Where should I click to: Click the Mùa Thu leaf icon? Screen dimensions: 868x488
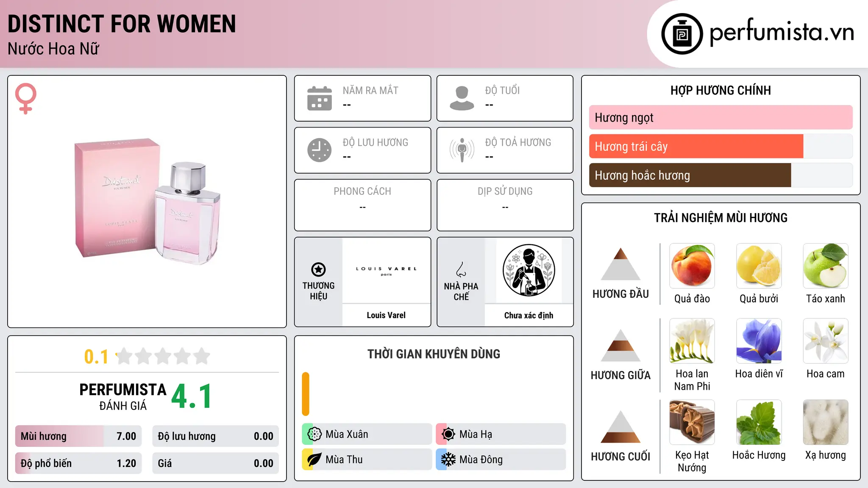coord(314,460)
